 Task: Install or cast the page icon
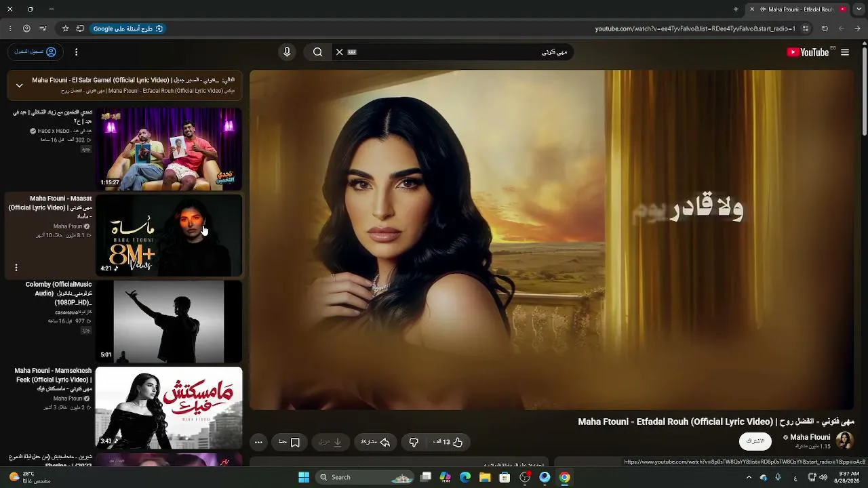80,28
